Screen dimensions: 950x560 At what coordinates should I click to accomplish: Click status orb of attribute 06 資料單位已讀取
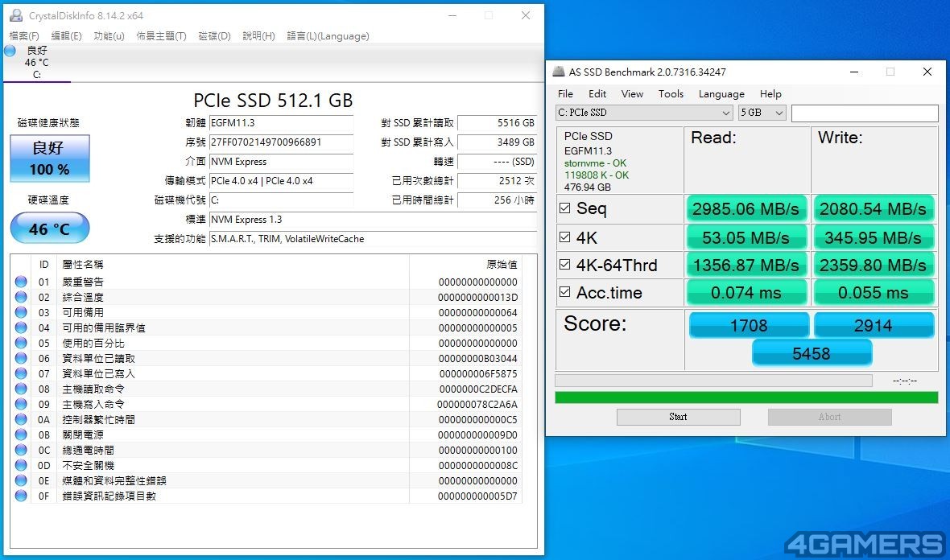tap(21, 358)
